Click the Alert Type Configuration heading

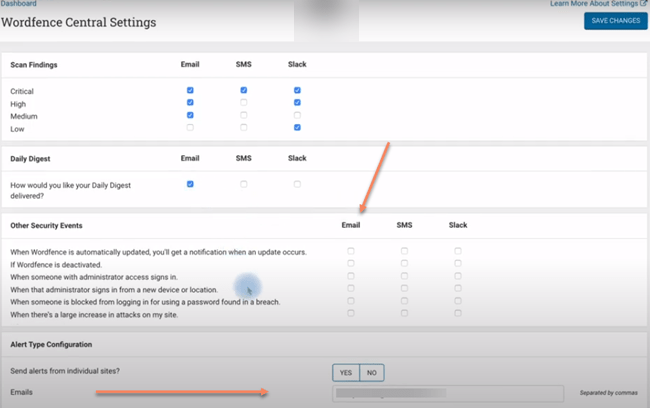click(x=51, y=345)
